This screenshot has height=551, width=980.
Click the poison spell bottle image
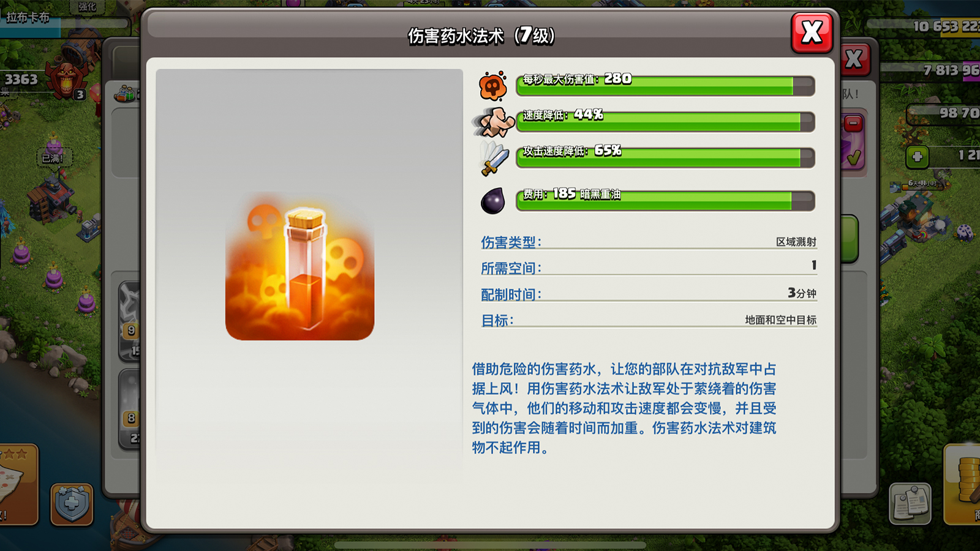[300, 268]
